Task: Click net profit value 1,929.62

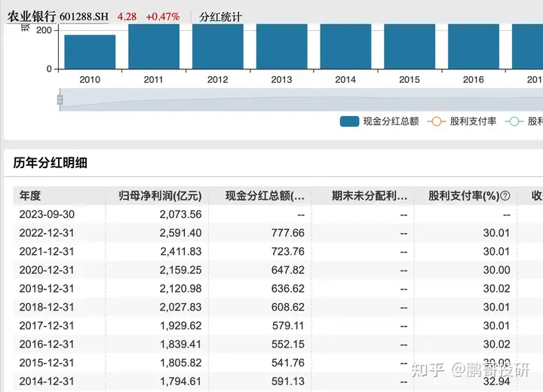Action: (180, 326)
